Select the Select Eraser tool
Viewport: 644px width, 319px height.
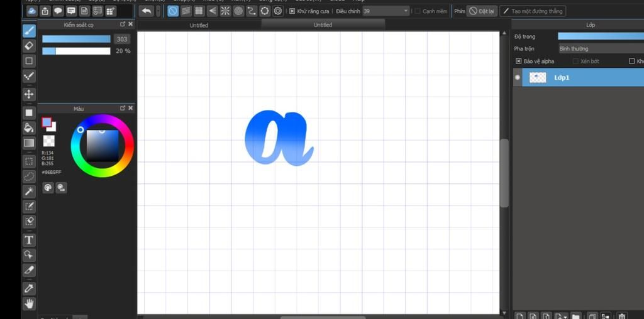click(x=29, y=222)
